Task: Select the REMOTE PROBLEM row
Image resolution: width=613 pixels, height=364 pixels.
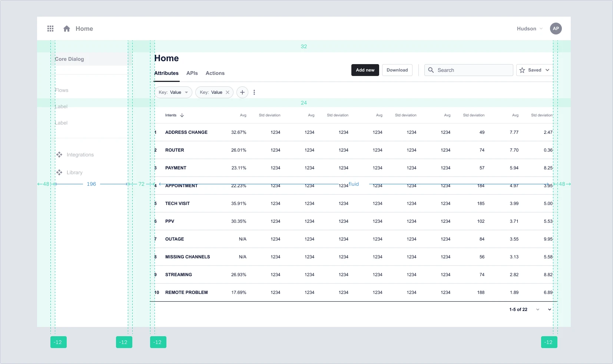Action: tap(354, 292)
